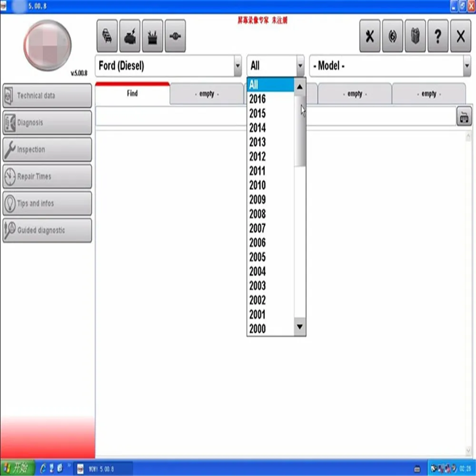This screenshot has width=476, height=476.
Task: Select the fourth empty tab
Action: pyautogui.click(x=355, y=94)
